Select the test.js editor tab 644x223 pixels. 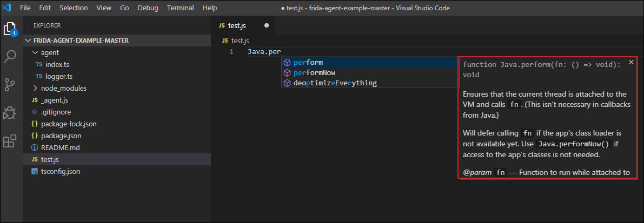(x=243, y=25)
